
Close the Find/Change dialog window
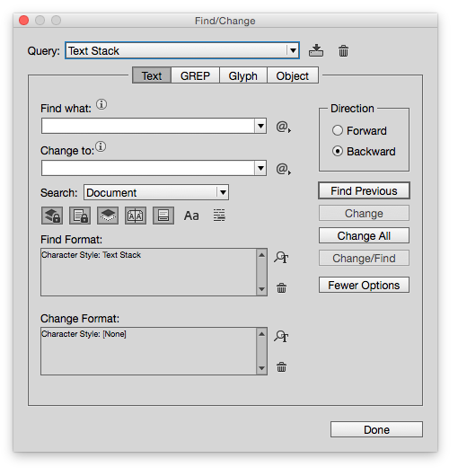pos(23,21)
